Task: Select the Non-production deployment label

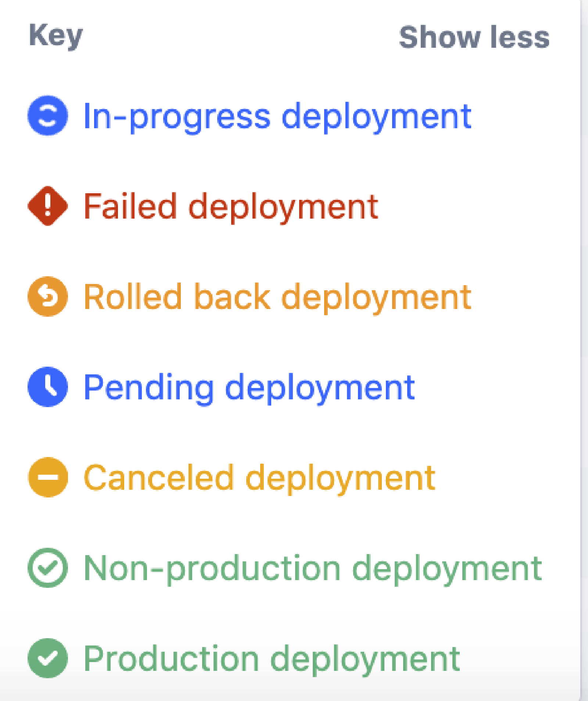Action: point(312,568)
